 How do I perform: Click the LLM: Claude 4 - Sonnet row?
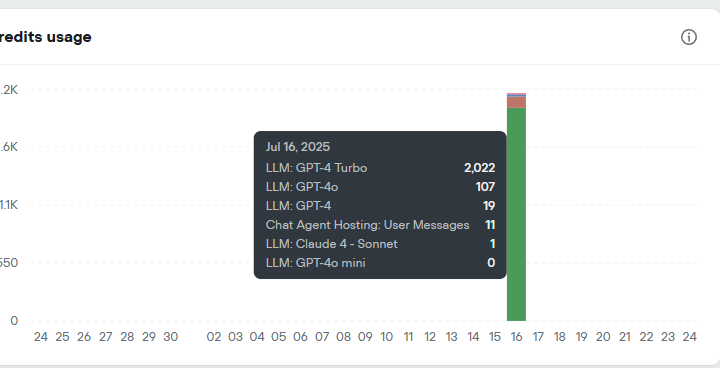tap(380, 243)
